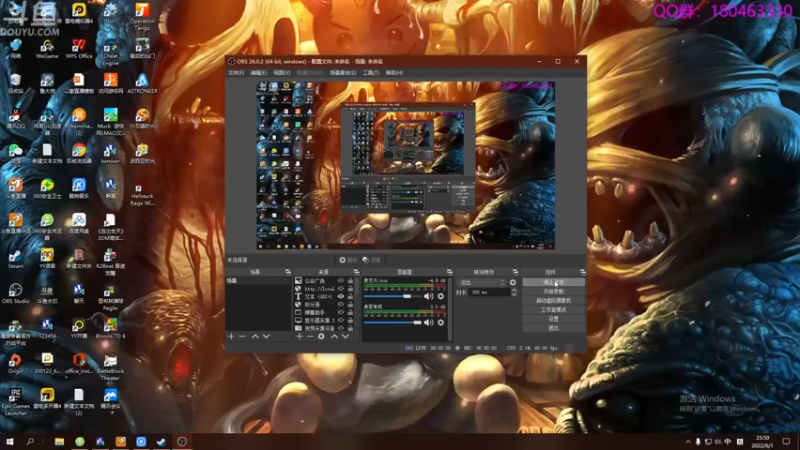Image resolution: width=800 pixels, height=450 pixels.
Task: Move the selected source up
Action: (x=334, y=337)
